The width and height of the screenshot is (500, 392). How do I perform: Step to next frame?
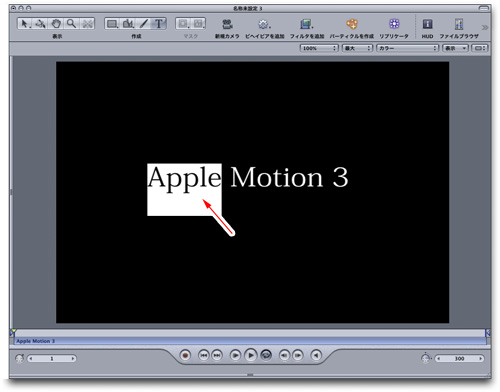coord(298,355)
